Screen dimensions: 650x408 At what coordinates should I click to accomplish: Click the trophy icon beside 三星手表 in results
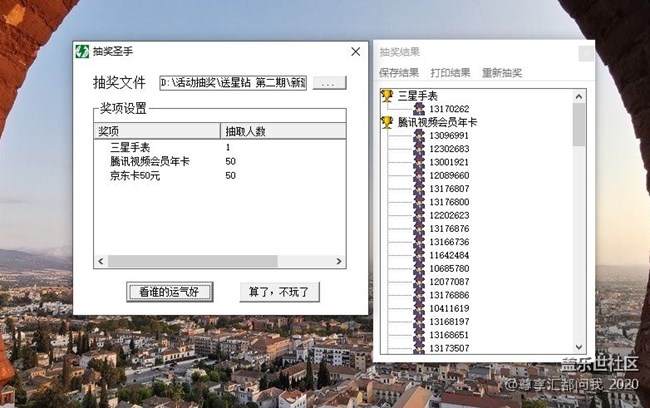pyautogui.click(x=387, y=96)
